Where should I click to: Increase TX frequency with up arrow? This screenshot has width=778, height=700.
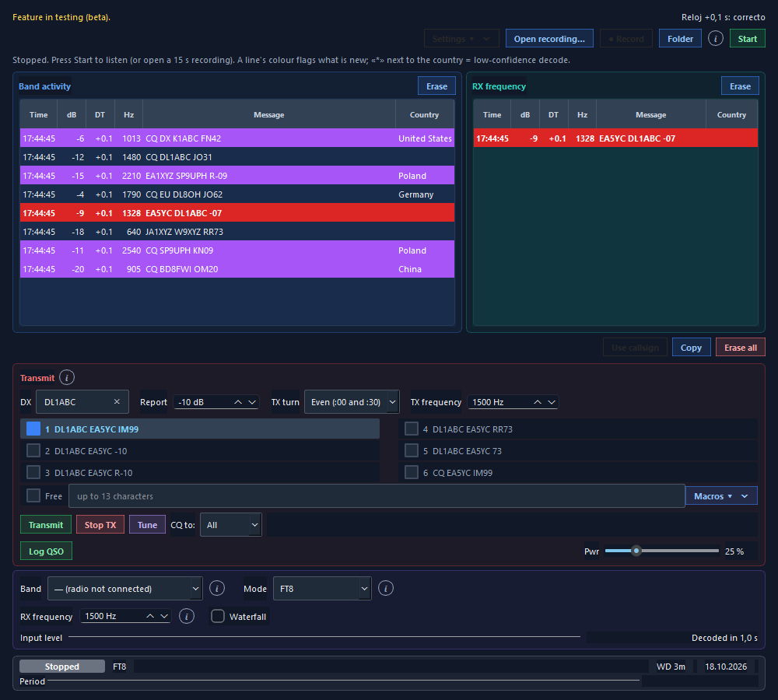click(x=538, y=402)
